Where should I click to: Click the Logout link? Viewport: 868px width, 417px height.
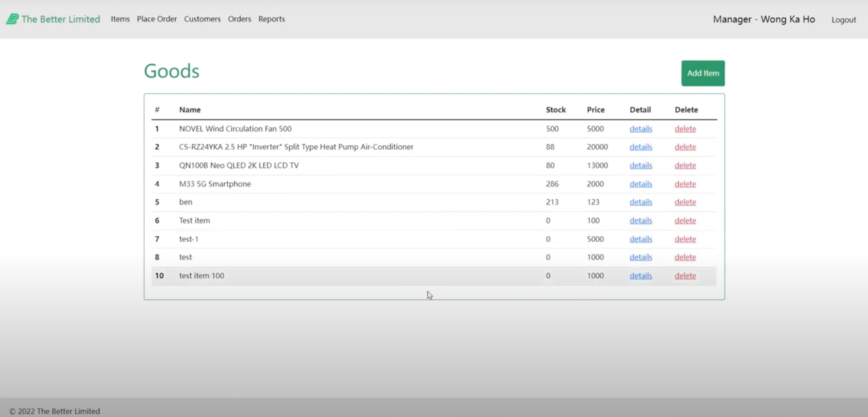pyautogui.click(x=843, y=20)
